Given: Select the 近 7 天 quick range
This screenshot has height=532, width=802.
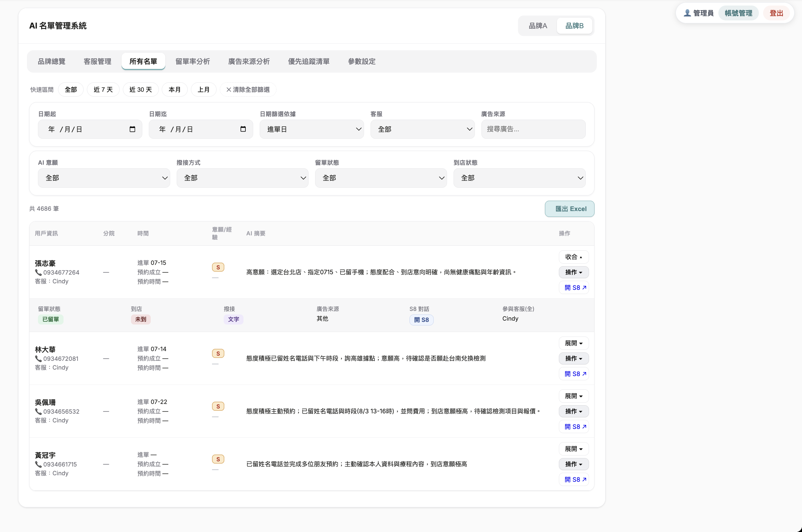Looking at the screenshot, I should pyautogui.click(x=103, y=89).
